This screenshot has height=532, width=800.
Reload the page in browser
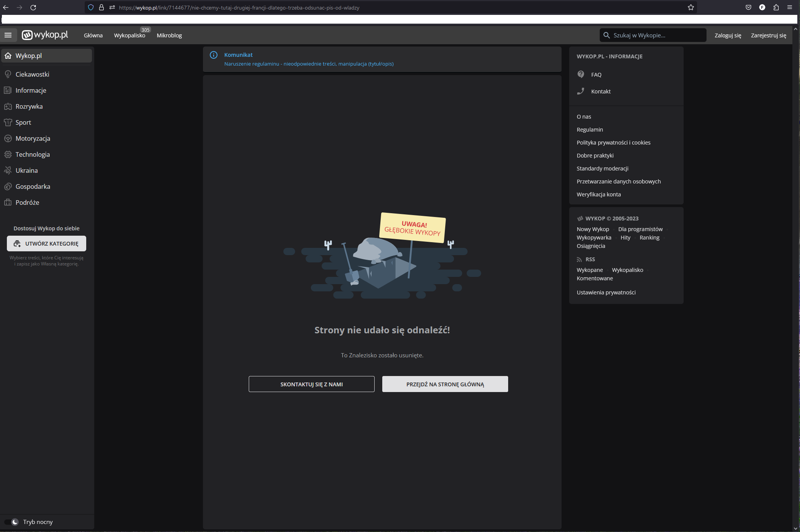tap(33, 8)
